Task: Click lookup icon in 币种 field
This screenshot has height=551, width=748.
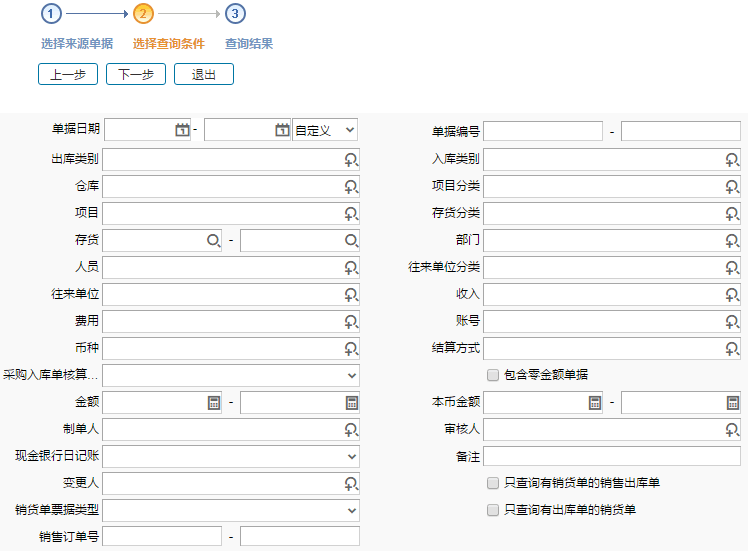Action: tap(351, 349)
